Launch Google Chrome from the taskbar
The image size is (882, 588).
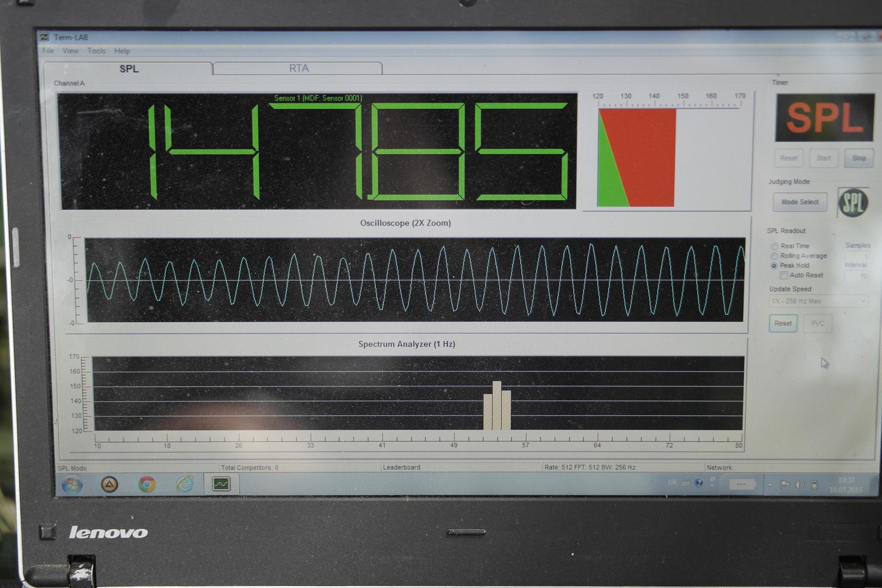coord(147,485)
